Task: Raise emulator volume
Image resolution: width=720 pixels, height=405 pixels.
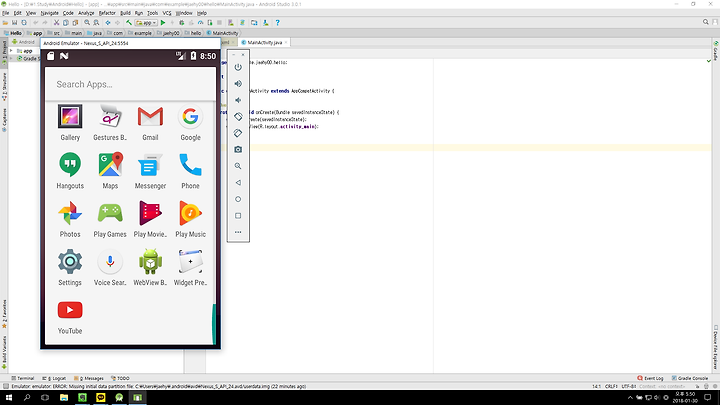Action: tap(238, 84)
